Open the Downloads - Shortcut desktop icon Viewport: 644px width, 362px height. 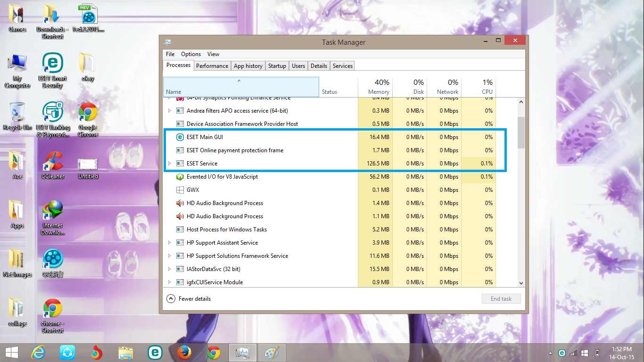[x=52, y=21]
